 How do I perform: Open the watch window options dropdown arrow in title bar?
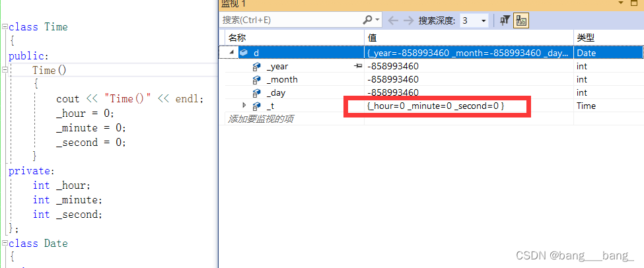tap(620, 3)
